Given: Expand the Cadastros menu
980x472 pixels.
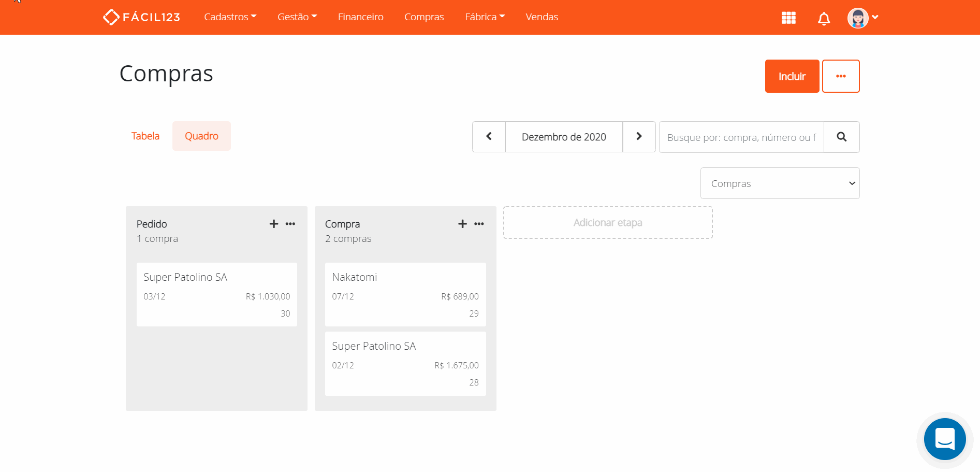Looking at the screenshot, I should 230,17.
